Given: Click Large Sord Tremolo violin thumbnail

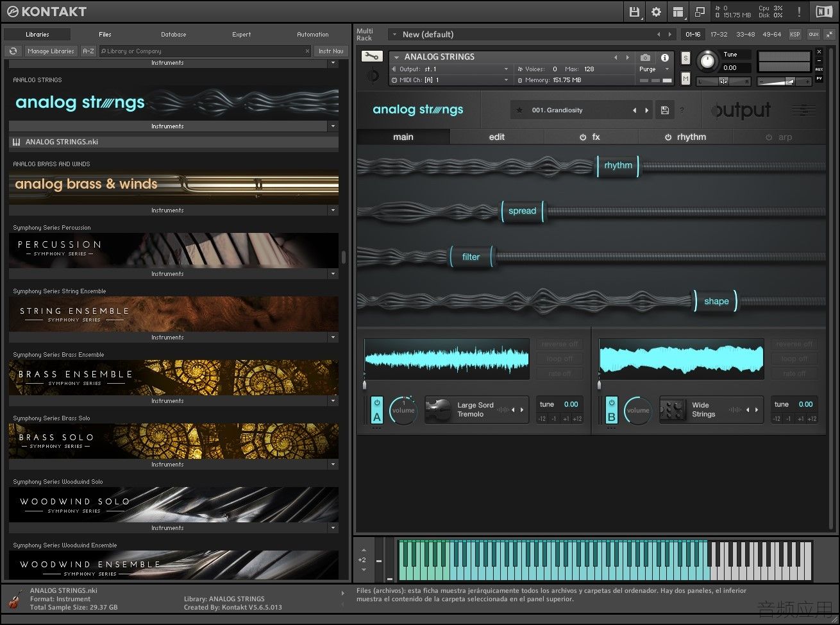Looking at the screenshot, I should click(x=439, y=409).
